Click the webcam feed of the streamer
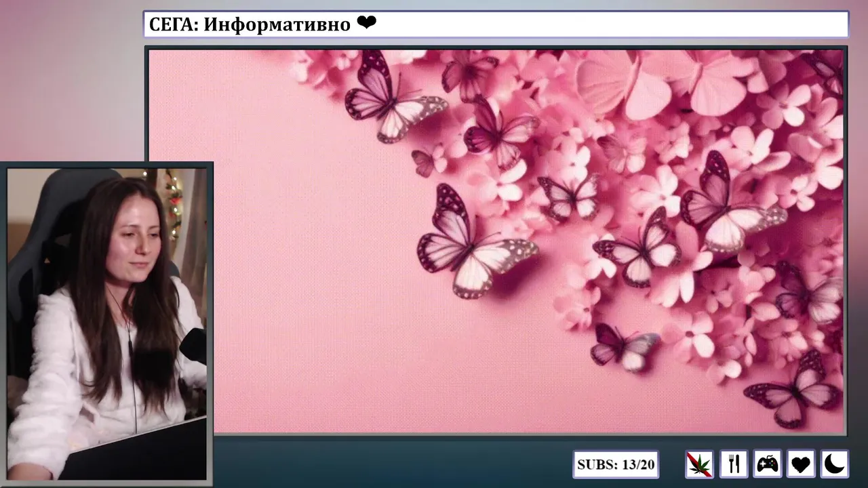 (x=106, y=324)
